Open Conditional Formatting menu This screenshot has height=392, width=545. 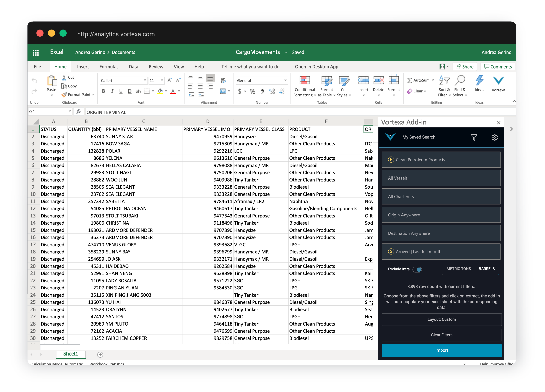pos(304,86)
